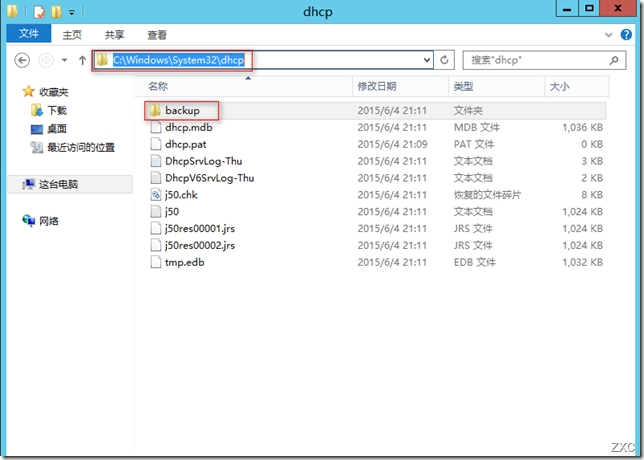The height and width of the screenshot is (460, 644).
Task: Click the j50.chk file icon
Action: pos(156,195)
